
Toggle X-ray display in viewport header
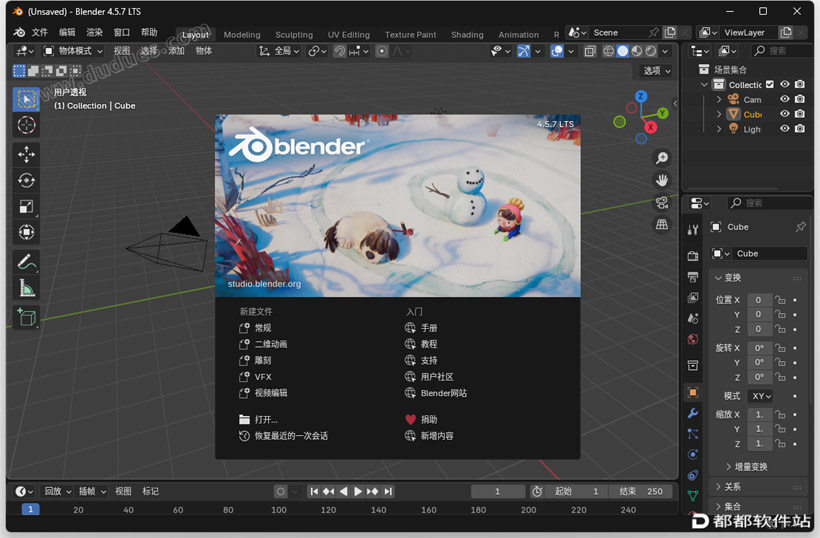click(x=590, y=51)
